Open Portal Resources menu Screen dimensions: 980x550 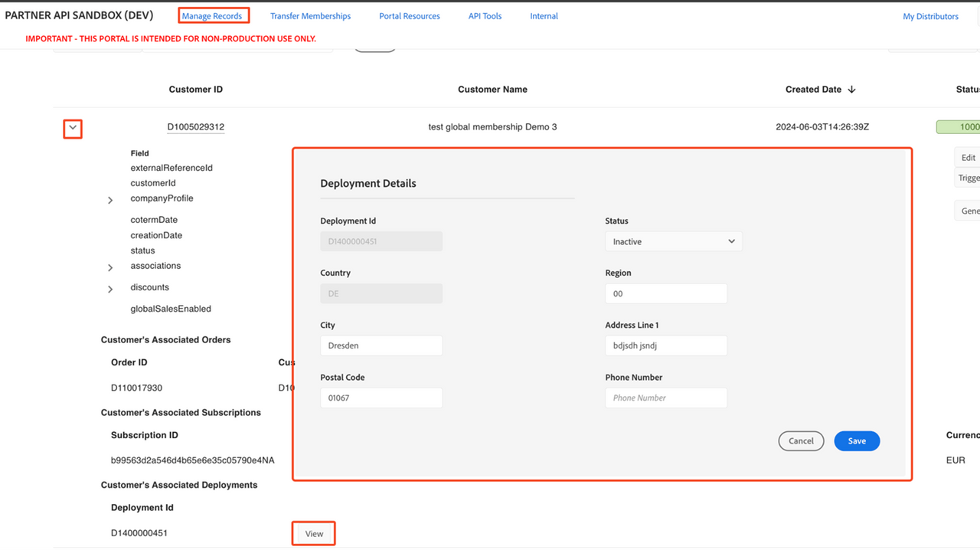click(410, 16)
